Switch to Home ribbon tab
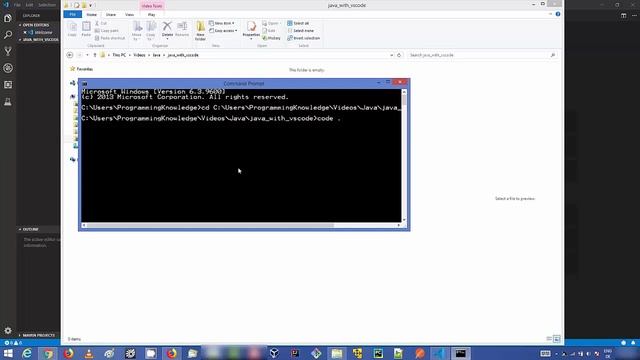The image size is (640, 360). [91, 15]
